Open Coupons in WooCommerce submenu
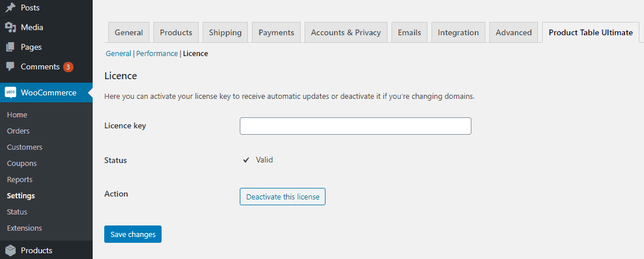Screen dimensions: 644x259 click(22, 164)
